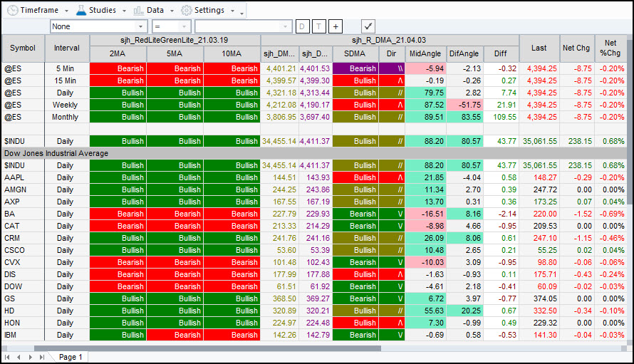The height and width of the screenshot is (364, 634).
Task: Click MidAngle value 79.75
Action: (425, 93)
